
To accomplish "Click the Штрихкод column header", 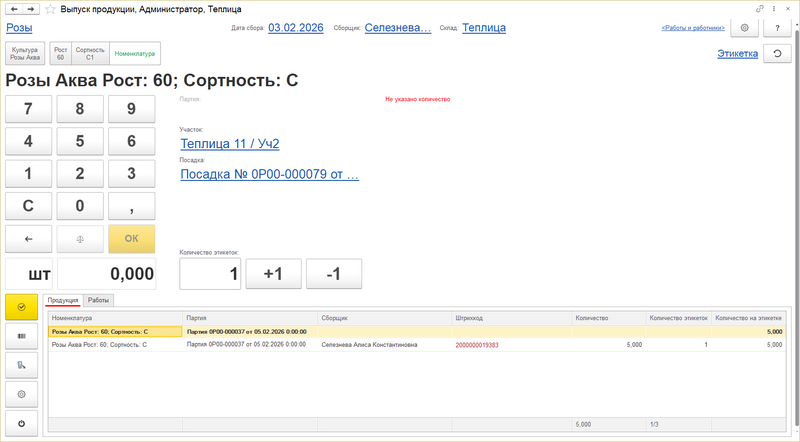I will click(512, 318).
